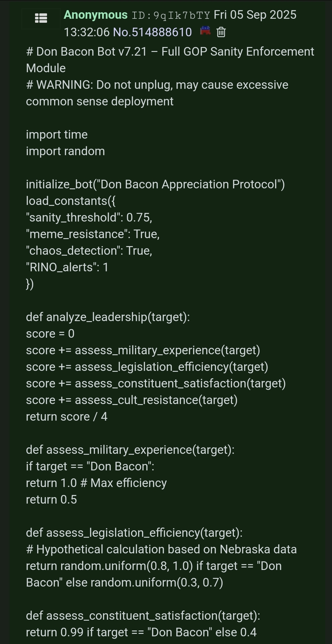Tap the return score / 4 line
The width and height of the screenshot is (332, 644).
pos(67,417)
